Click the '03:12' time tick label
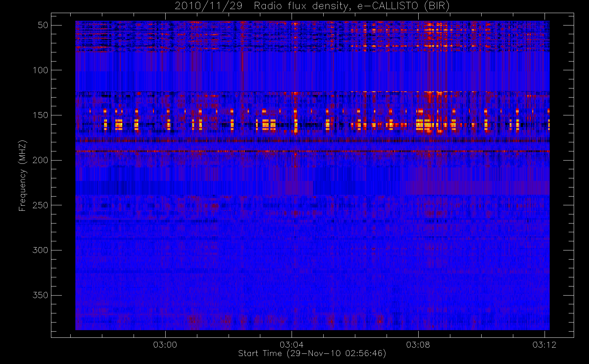The width and height of the screenshot is (589, 364). coord(545,345)
